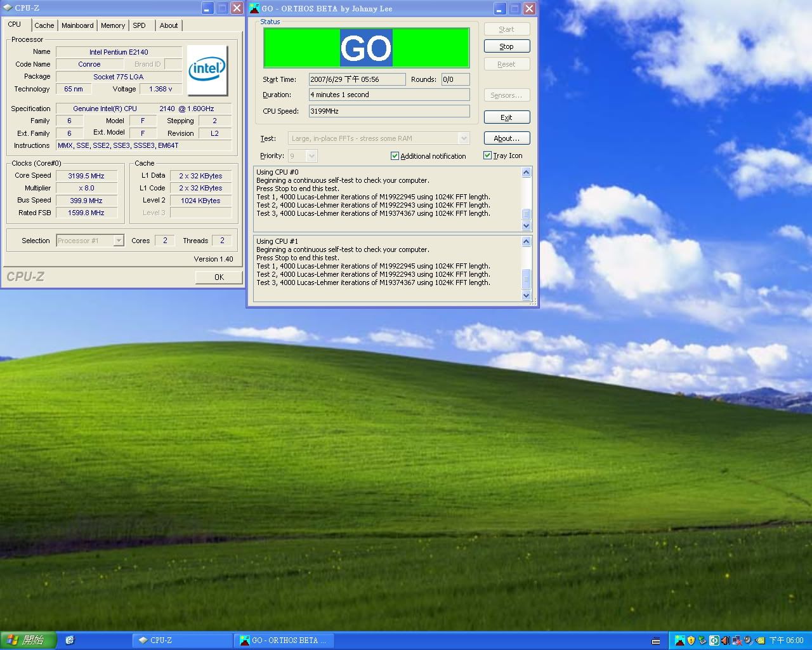
Task: Click the Sensors... button
Action: (507, 95)
